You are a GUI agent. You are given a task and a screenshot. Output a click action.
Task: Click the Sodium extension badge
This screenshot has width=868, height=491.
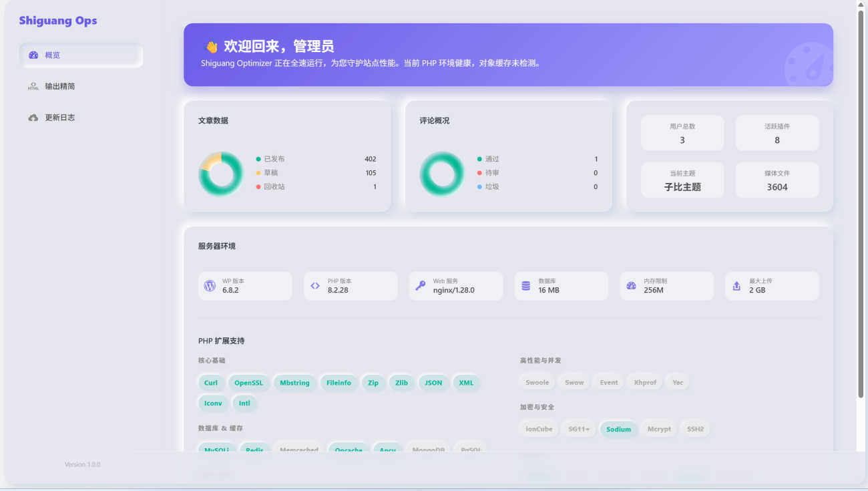(618, 429)
